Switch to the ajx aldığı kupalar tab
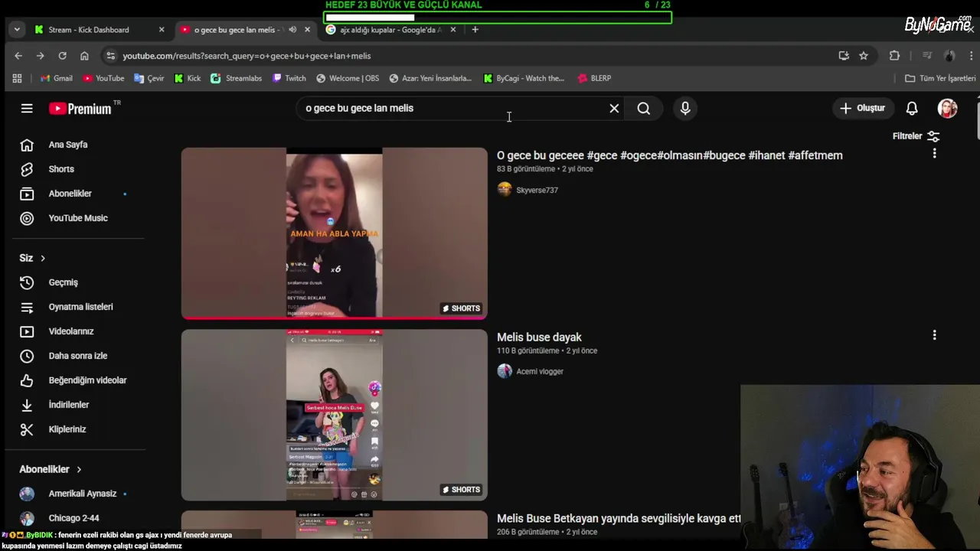The width and height of the screenshot is (980, 551). coord(390,30)
